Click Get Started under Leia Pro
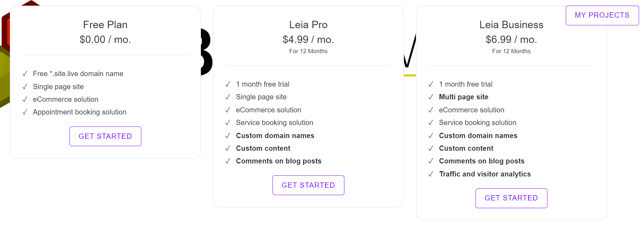The image size is (644, 230). click(x=308, y=185)
